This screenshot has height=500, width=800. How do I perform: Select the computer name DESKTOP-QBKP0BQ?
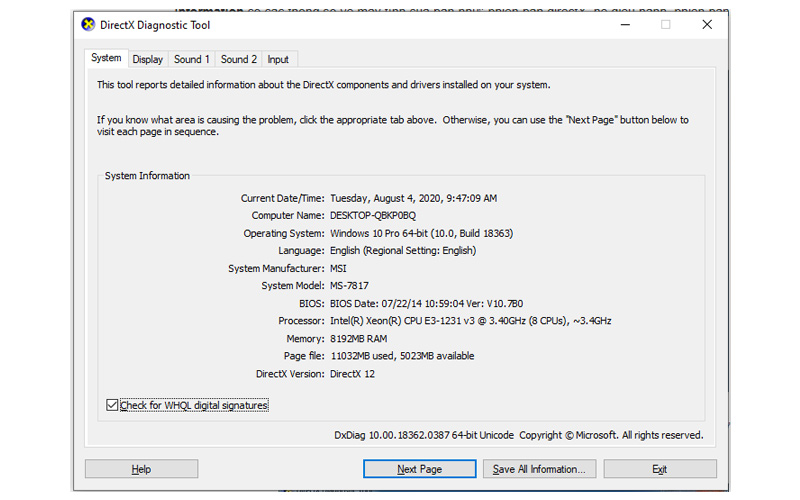pyautogui.click(x=373, y=215)
